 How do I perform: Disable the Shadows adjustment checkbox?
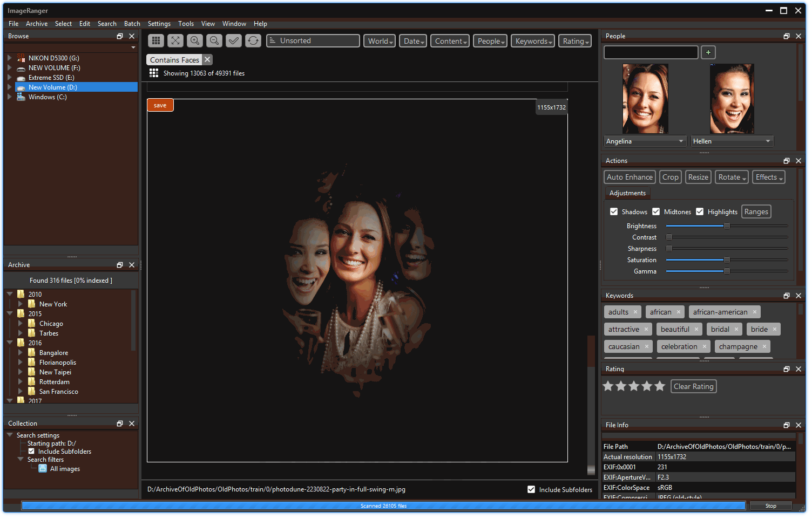614,211
